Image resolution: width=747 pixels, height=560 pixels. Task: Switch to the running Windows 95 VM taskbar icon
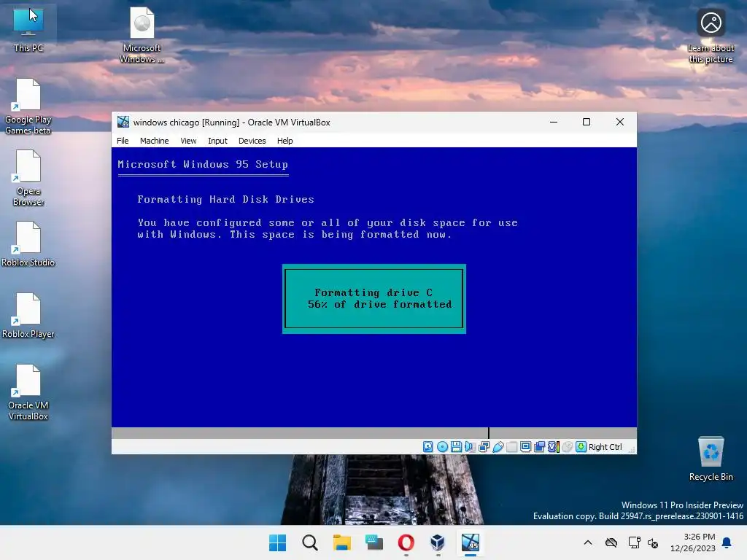[x=471, y=542]
